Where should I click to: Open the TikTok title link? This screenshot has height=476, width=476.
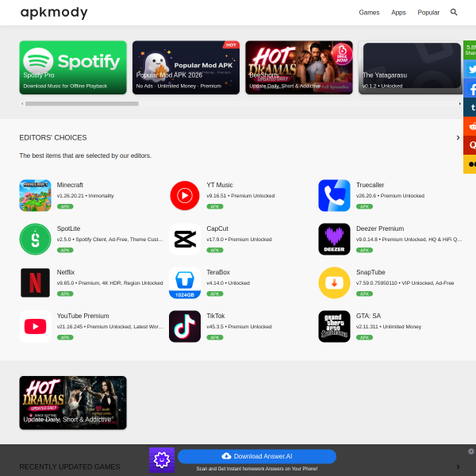pyautogui.click(x=216, y=316)
